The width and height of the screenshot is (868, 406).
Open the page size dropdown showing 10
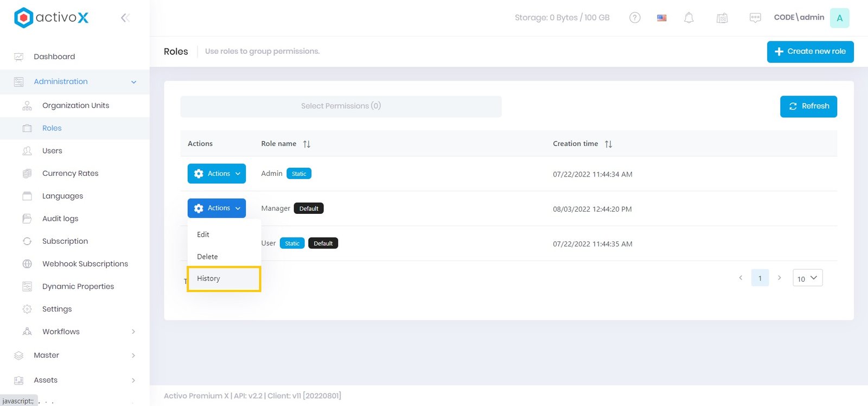(x=807, y=278)
